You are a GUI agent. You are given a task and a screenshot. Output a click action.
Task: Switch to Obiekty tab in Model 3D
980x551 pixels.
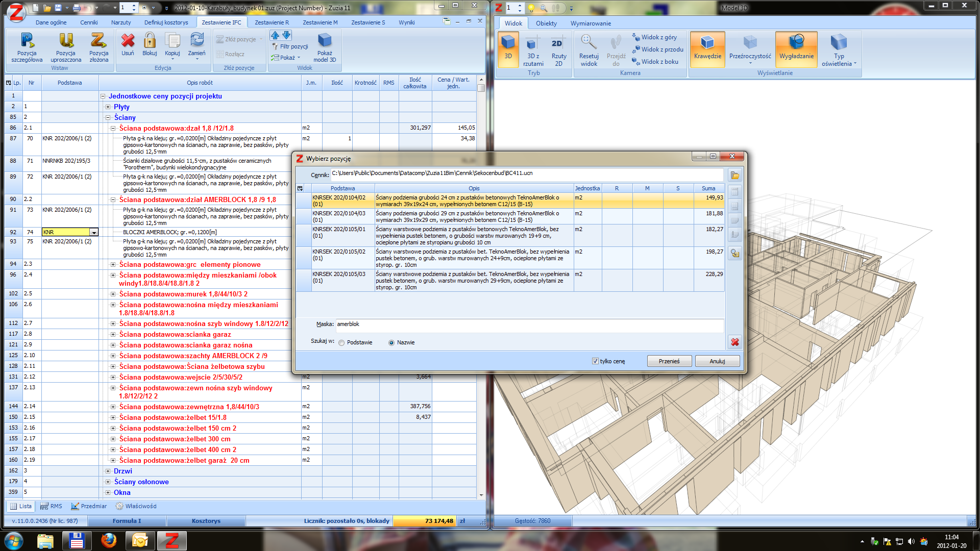click(546, 23)
